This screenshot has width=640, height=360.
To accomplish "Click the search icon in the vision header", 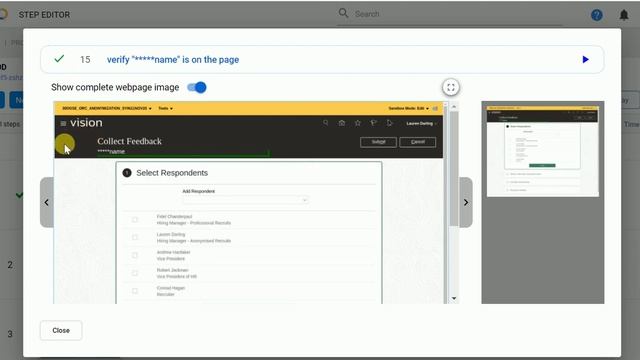I will 325,122.
